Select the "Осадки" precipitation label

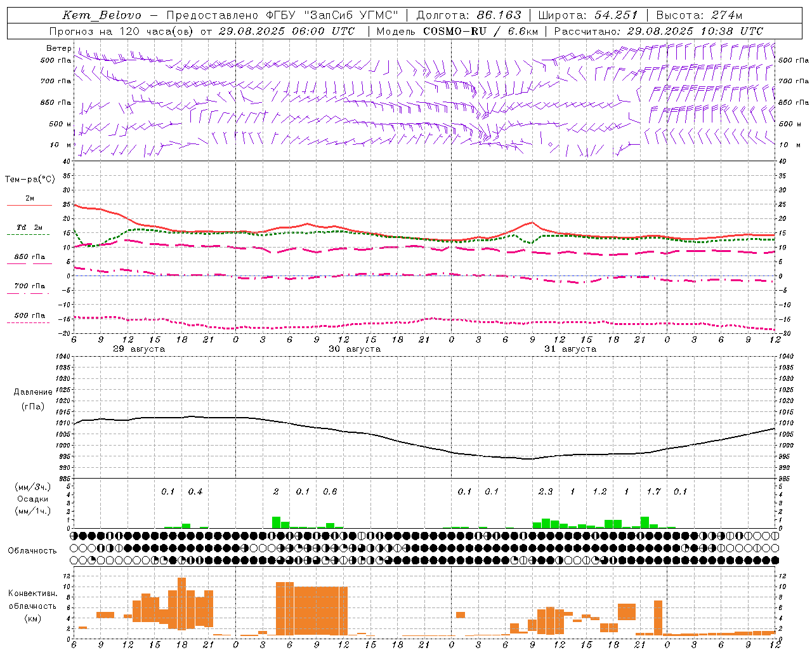point(33,499)
